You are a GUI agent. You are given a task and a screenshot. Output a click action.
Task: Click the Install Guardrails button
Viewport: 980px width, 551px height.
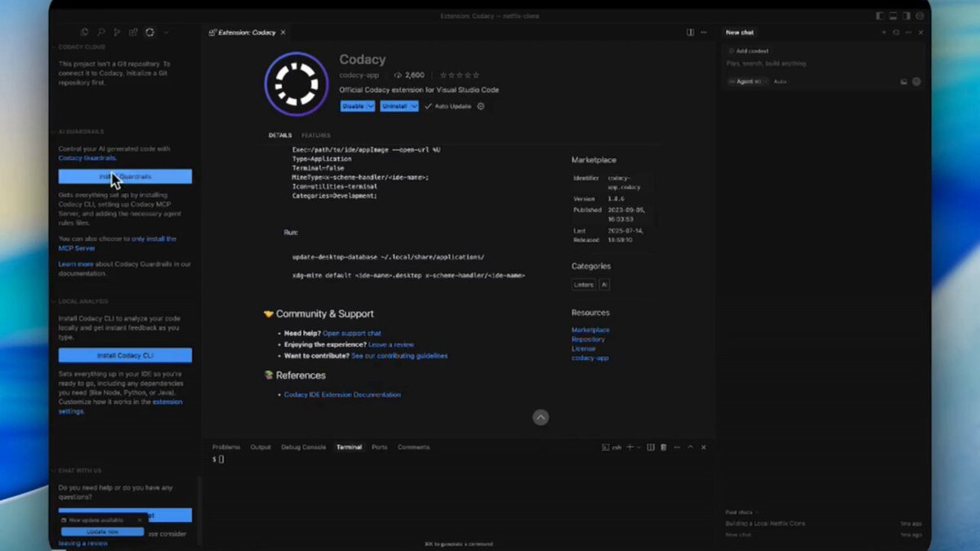click(x=125, y=176)
